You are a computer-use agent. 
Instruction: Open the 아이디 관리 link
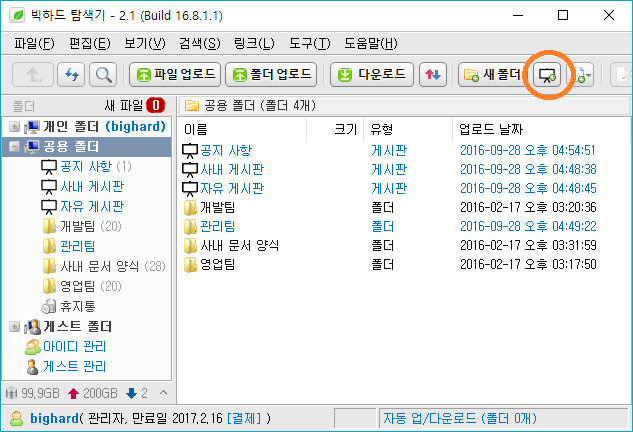(x=75, y=346)
